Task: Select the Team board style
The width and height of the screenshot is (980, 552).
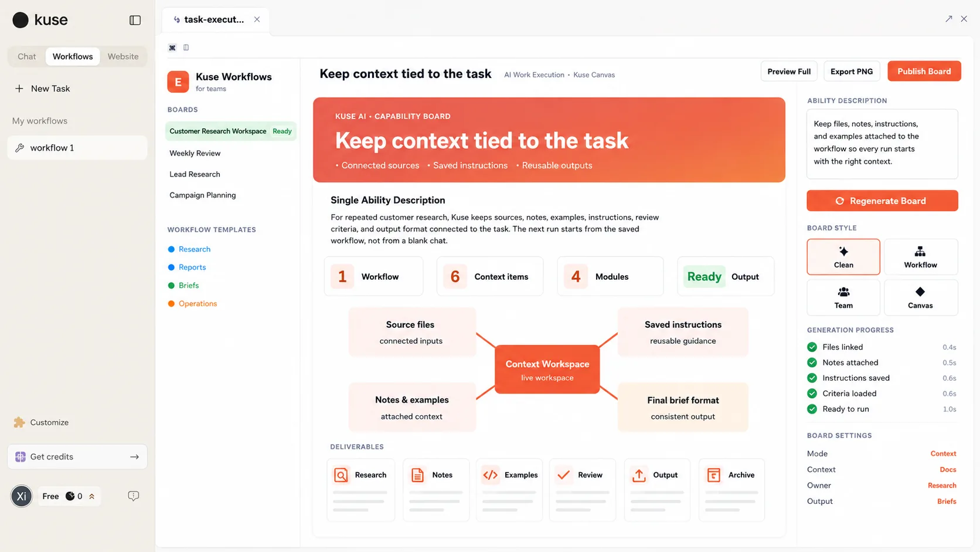Action: (843, 297)
